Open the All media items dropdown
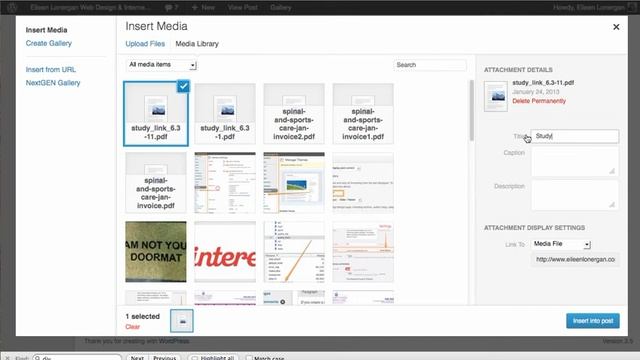Image resolution: width=640 pixels, height=360 pixels. coord(161,64)
